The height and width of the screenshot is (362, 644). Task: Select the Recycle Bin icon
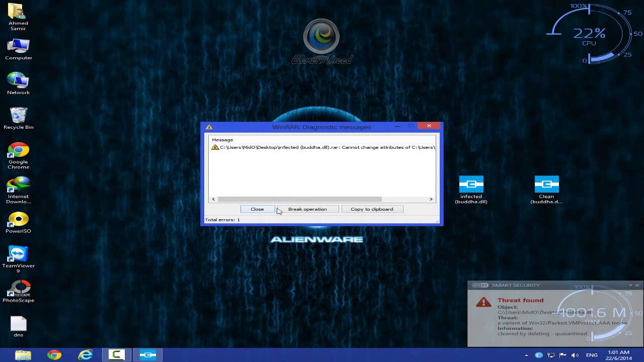click(x=18, y=119)
